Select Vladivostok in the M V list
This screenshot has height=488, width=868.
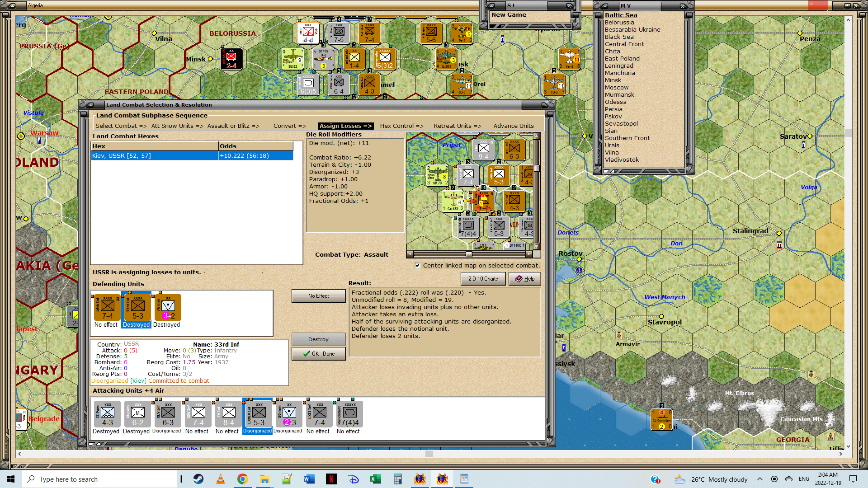(x=622, y=160)
